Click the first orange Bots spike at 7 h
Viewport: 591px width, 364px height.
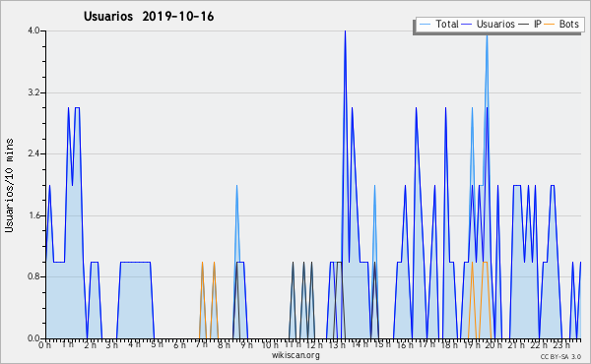[x=202, y=263]
